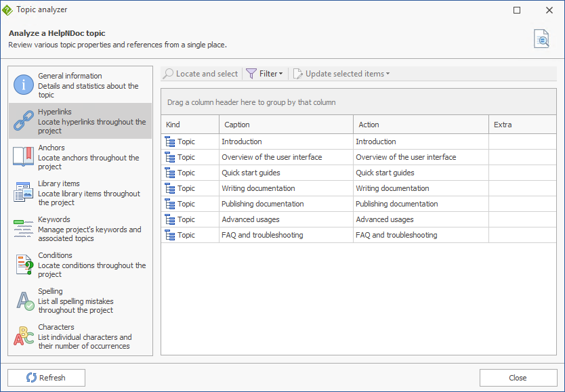Click the topic icon in Introduction row
The height and width of the screenshot is (392, 565).
[170, 141]
